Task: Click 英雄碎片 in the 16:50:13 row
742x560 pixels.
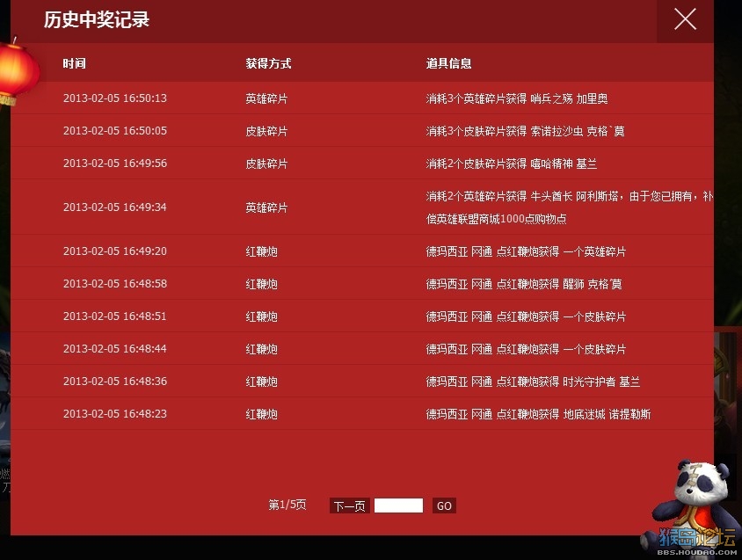Action: click(266, 98)
